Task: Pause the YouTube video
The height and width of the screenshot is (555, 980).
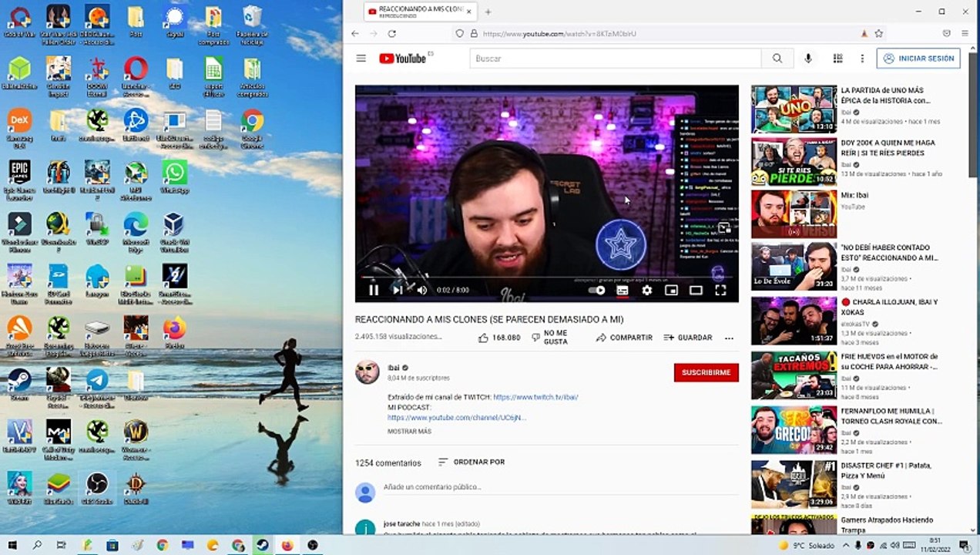Action: [x=374, y=290]
